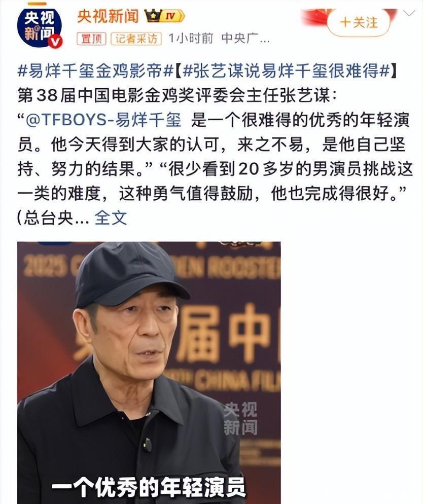Play the Zhang Yimou interview video
This screenshot has height=504, width=423.
149,373
